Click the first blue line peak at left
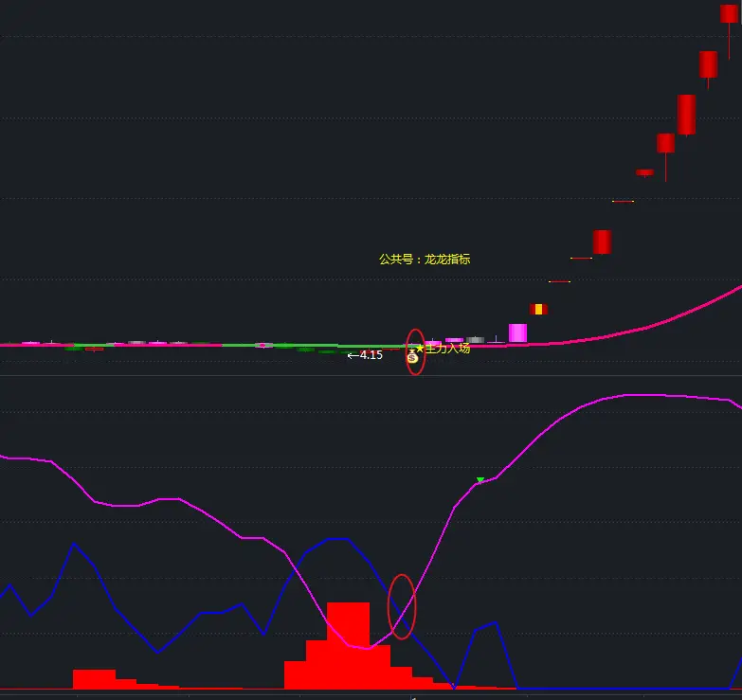742x700 pixels. point(74,544)
